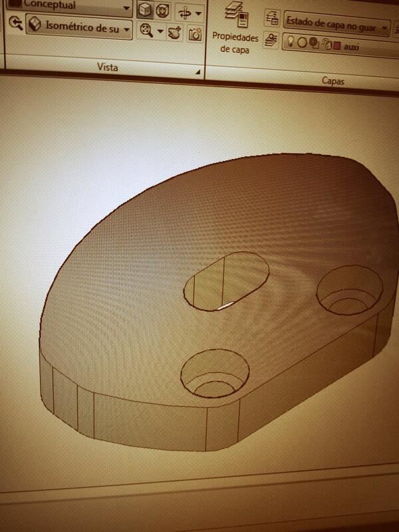Click the SteeringWheel navigation icon

[162, 11]
